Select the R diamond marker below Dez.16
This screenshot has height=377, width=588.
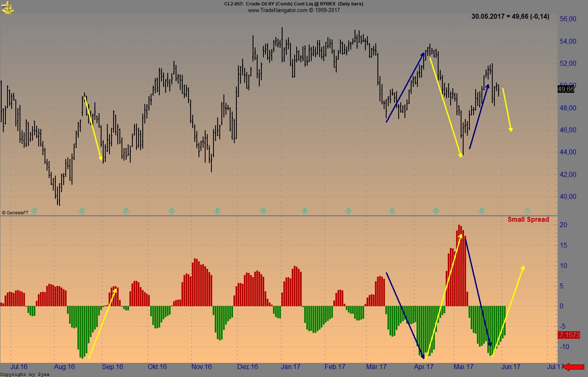pos(263,211)
